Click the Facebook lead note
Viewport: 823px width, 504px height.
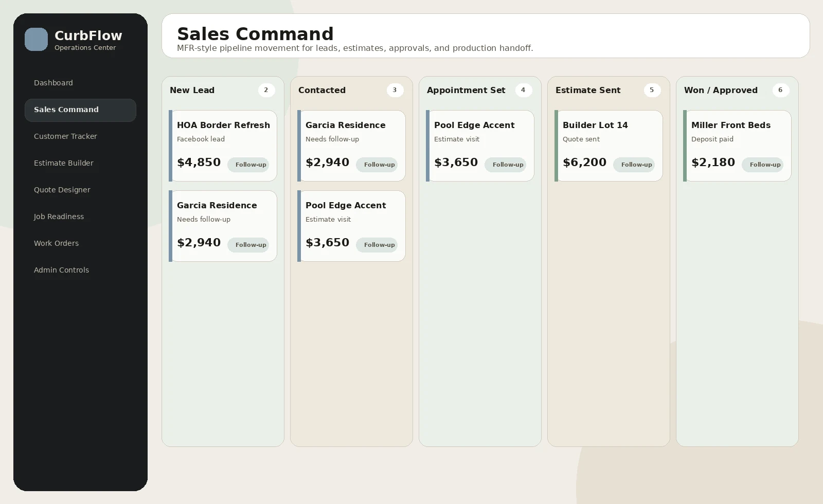[201, 139]
